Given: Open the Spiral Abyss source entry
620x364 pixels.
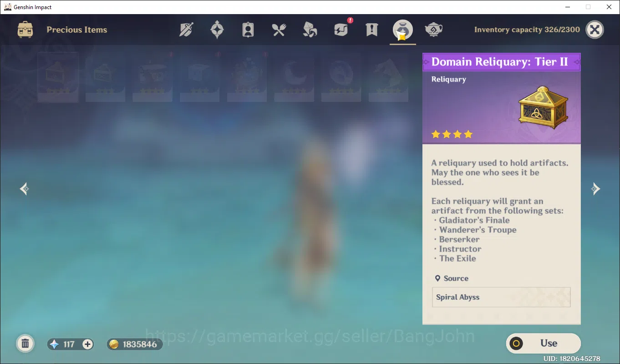Looking at the screenshot, I should 501,297.
